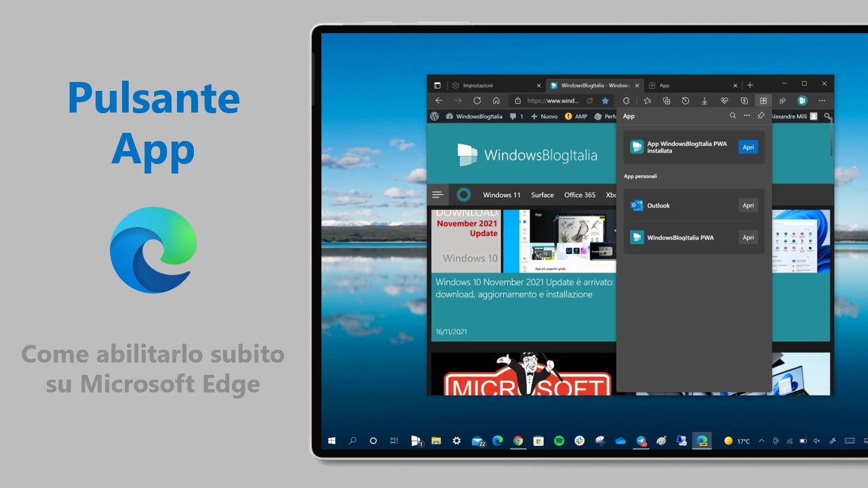868x488 pixels.
Task: Switch to the WindowsBlogItalia tab
Action: [x=595, y=85]
